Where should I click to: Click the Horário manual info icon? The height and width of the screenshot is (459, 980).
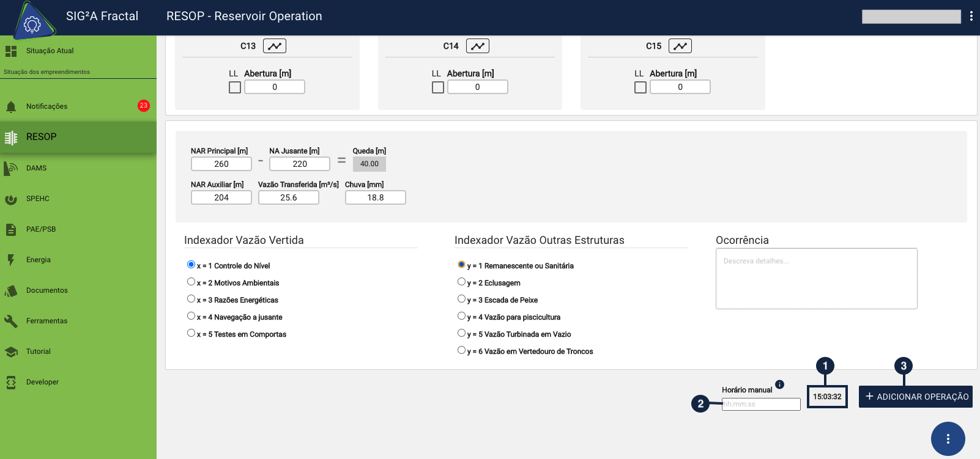(779, 384)
